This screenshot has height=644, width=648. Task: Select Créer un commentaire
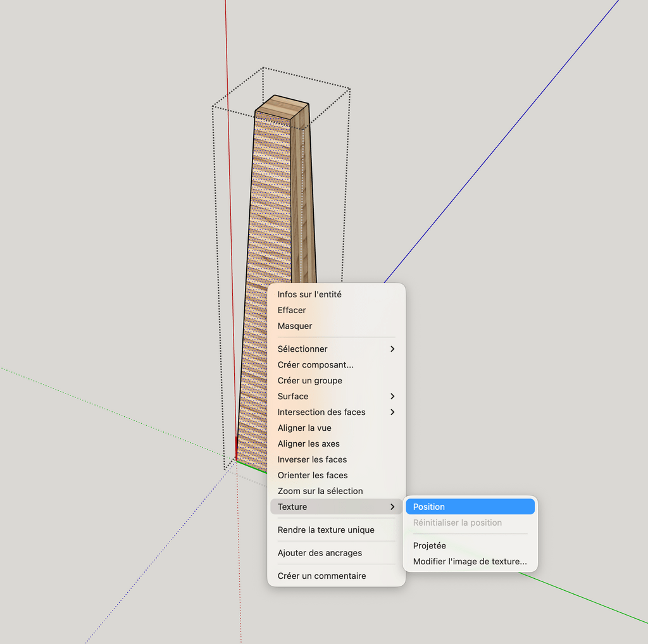(x=321, y=576)
